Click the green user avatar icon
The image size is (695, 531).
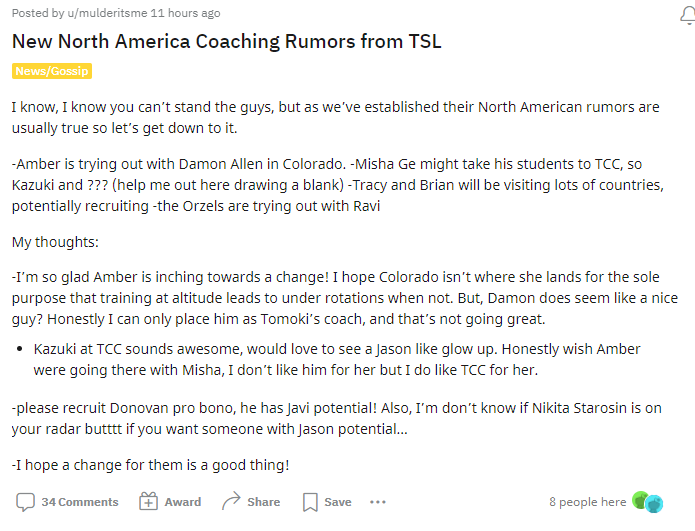point(641,501)
